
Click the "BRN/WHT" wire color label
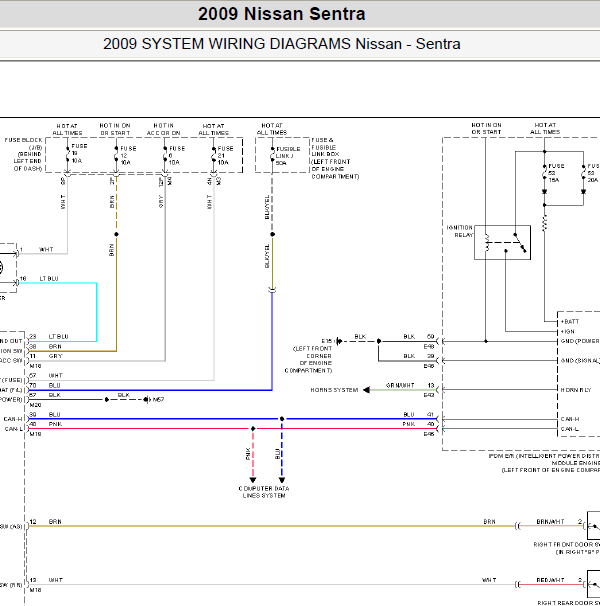click(550, 522)
